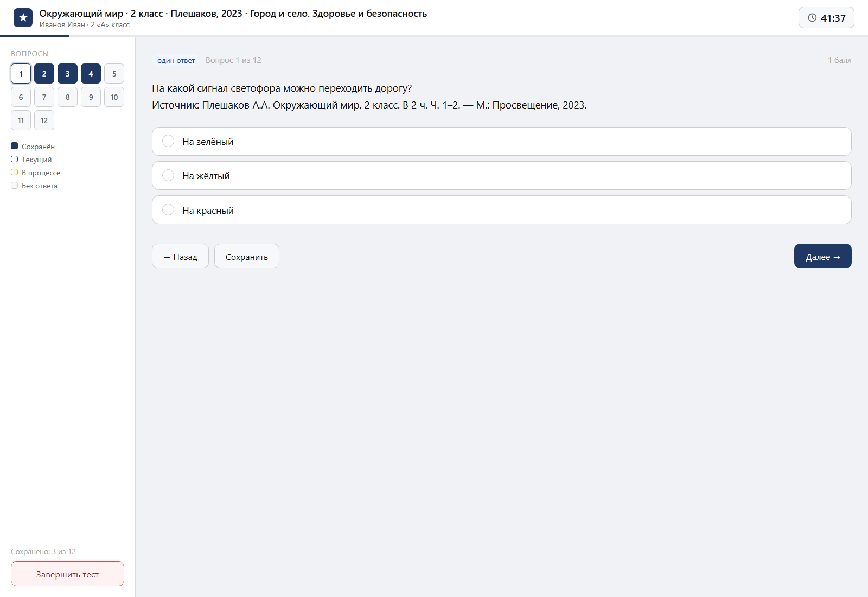Viewport: 868px width, 597px height.
Task: Open saved question 4
Action: pos(91,74)
